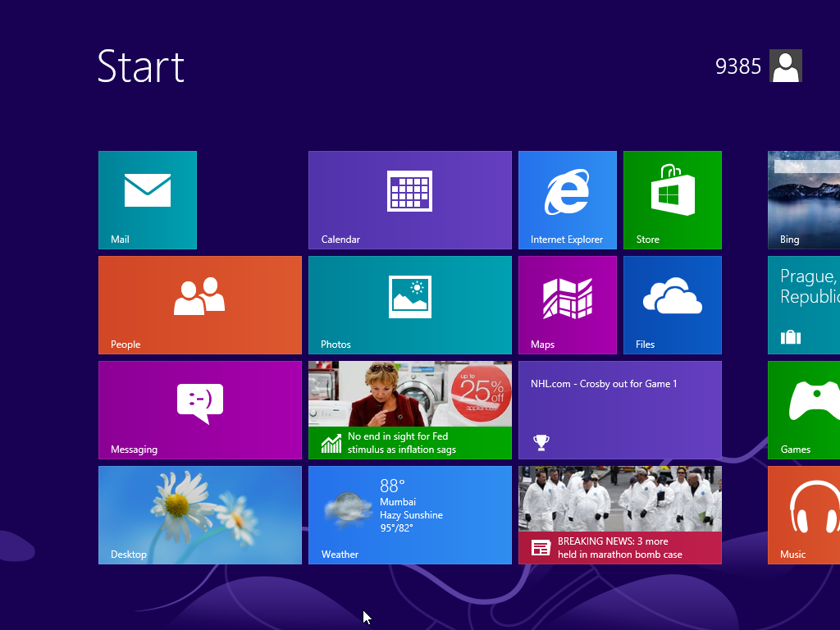Screen dimensions: 840x630
Task: Open the Music headphones tile
Action: coord(804,515)
